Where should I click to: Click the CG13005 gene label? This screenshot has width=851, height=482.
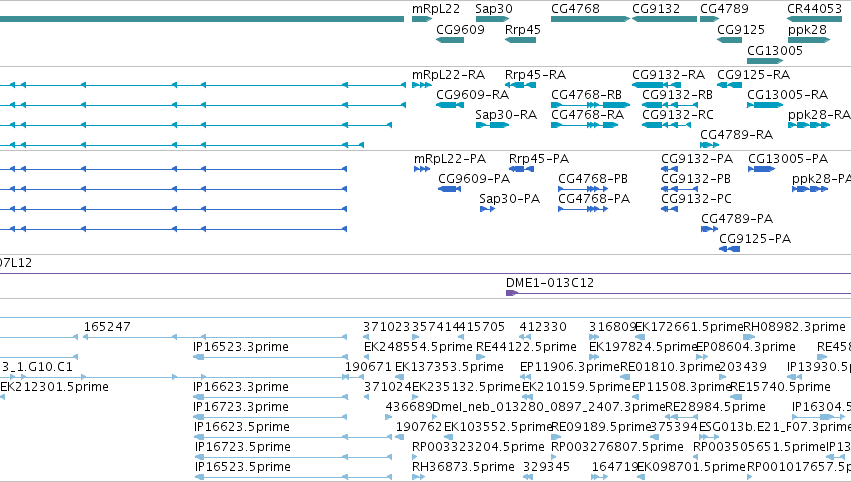tap(775, 50)
